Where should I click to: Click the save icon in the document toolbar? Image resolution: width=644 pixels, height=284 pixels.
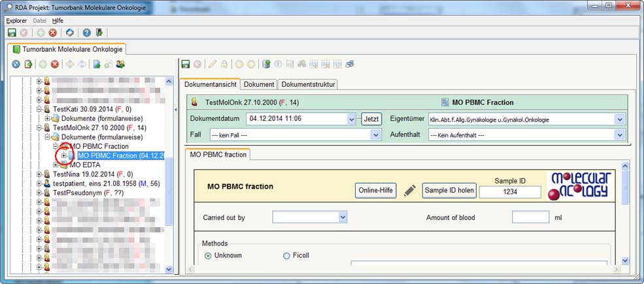tap(186, 64)
